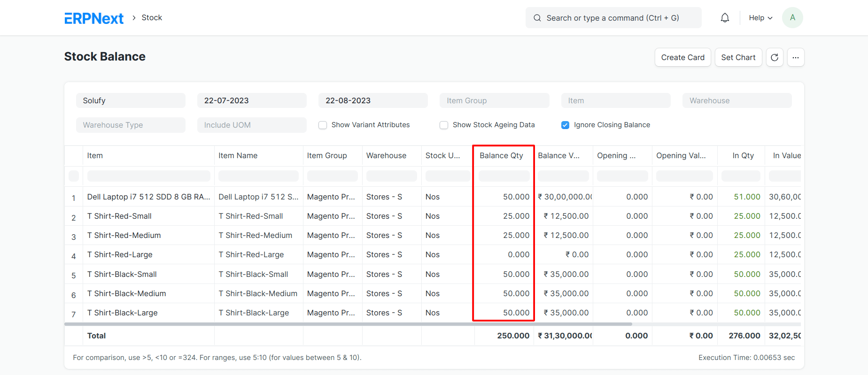Open the Warehouse filter field

point(737,100)
